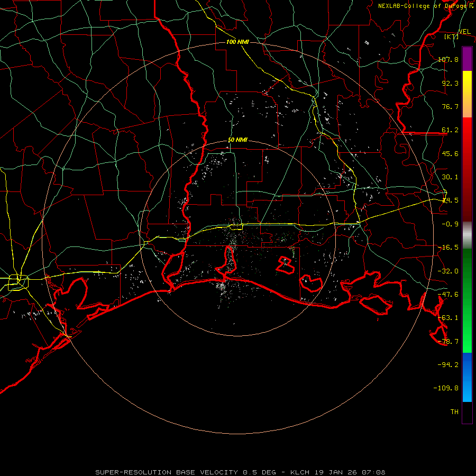Click the 30.1 velocity scale value
The image size is (476, 476).
click(450, 177)
